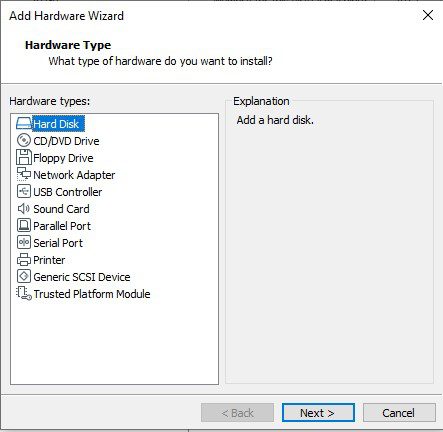Click the Trusted Platform Module icon

pyautogui.click(x=24, y=294)
